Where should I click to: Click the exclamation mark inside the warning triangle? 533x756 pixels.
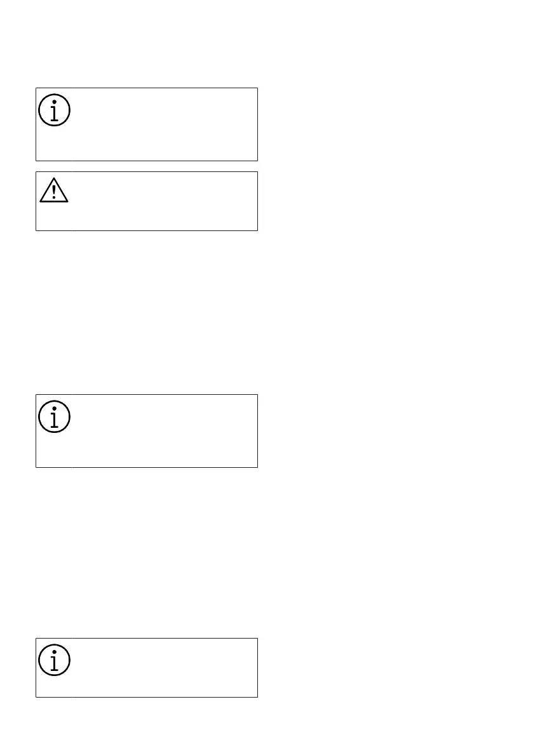pos(54,192)
